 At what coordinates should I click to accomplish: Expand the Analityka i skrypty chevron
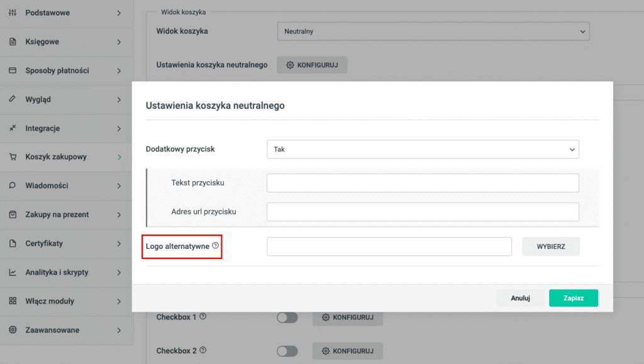point(119,272)
